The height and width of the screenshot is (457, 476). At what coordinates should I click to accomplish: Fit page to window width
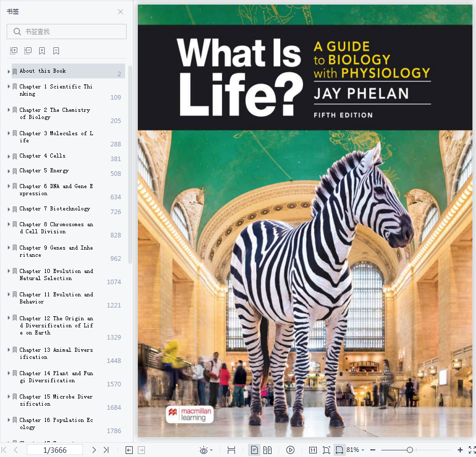click(x=339, y=450)
